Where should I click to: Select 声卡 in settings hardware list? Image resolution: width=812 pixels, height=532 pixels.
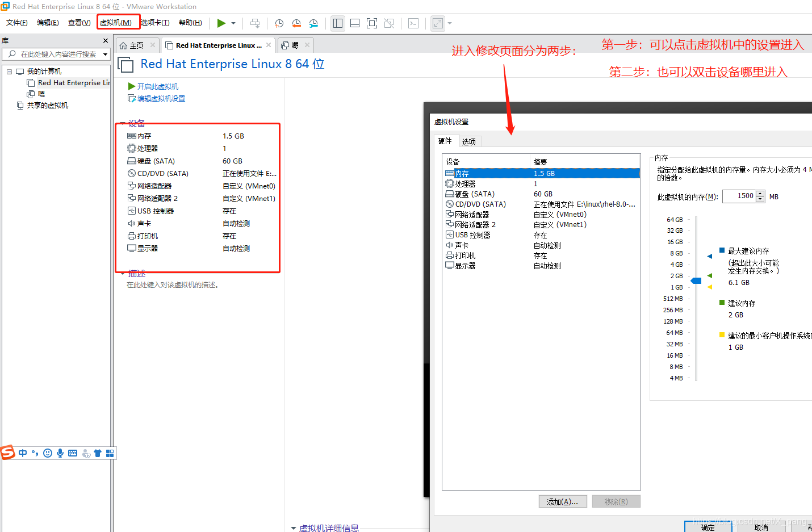coord(542,245)
